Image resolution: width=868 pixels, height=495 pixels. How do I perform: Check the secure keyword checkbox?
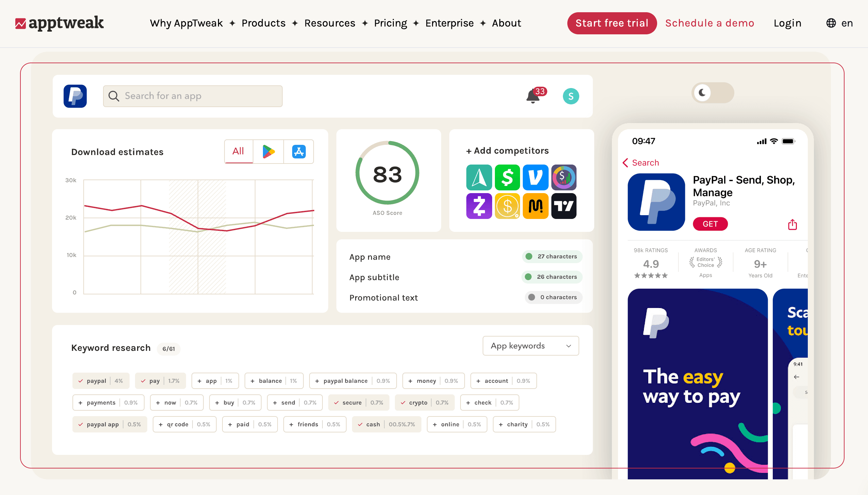pos(336,403)
